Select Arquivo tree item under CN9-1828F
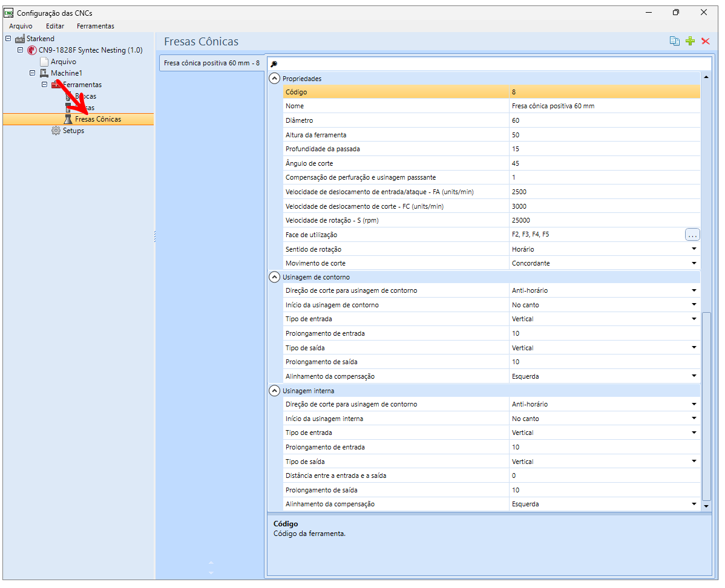 click(x=64, y=62)
